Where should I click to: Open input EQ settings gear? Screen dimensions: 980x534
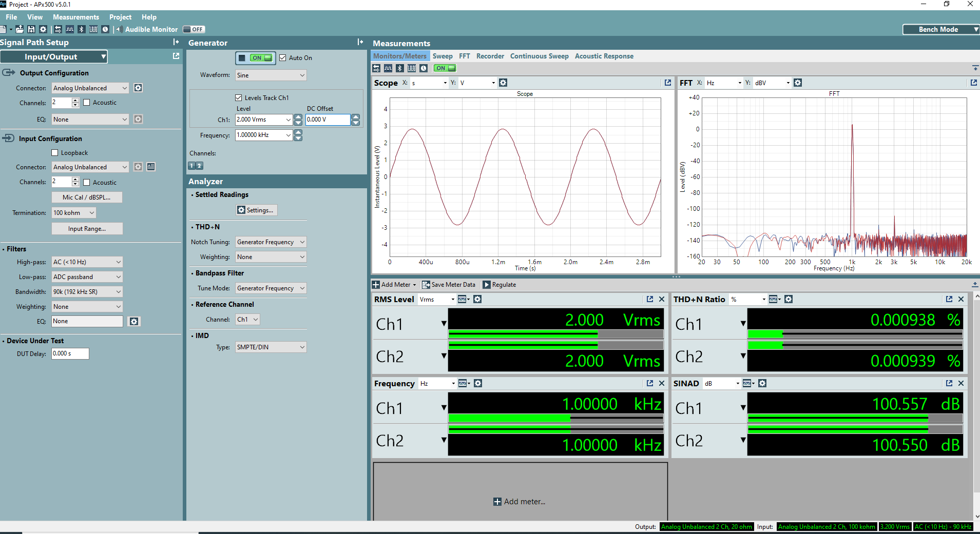[x=134, y=321]
